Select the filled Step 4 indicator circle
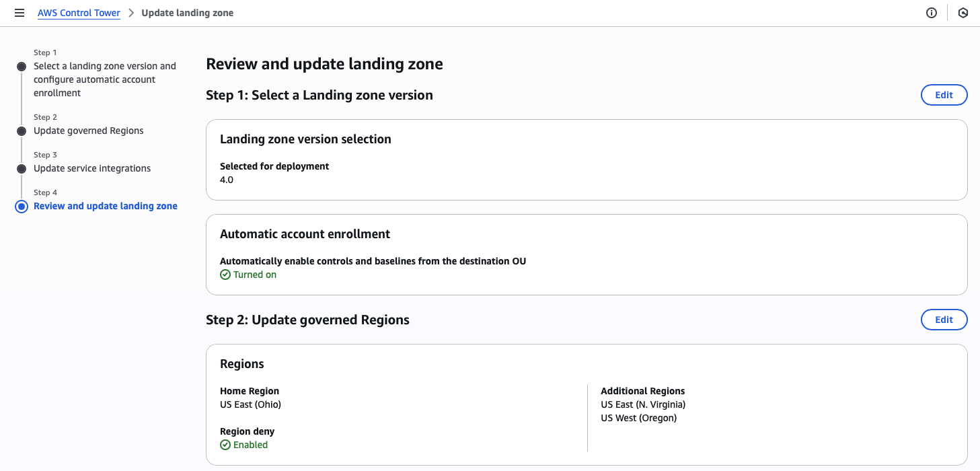The width and height of the screenshot is (980, 471). click(21, 206)
